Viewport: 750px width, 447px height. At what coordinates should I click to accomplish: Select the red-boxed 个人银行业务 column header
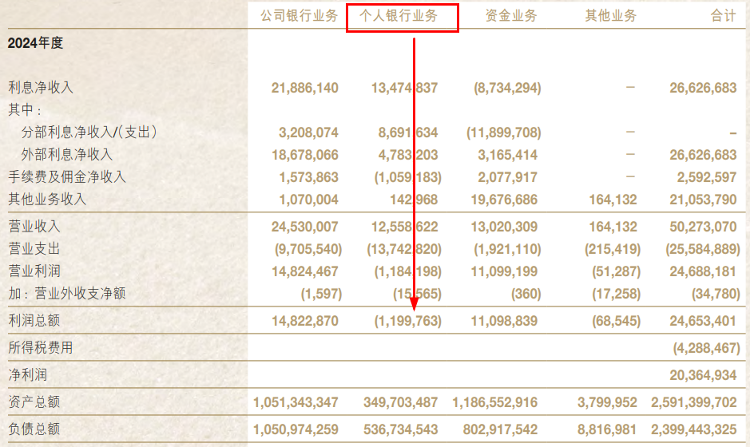click(x=402, y=16)
